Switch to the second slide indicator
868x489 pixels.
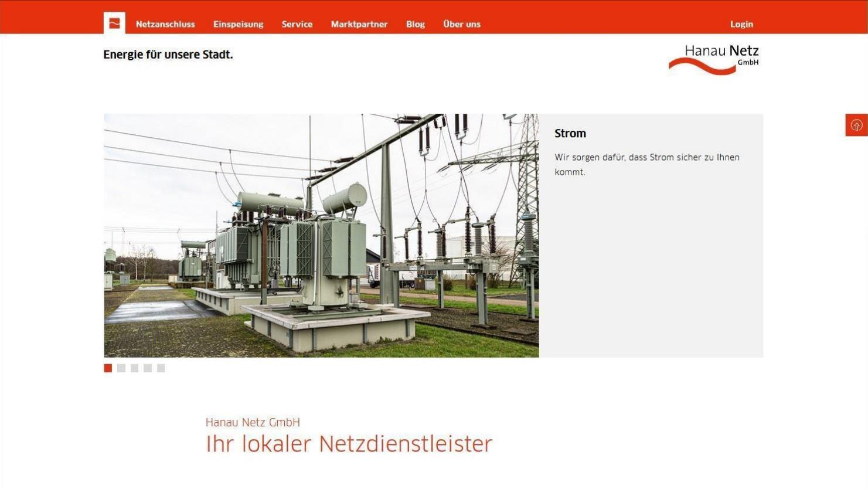(x=121, y=368)
